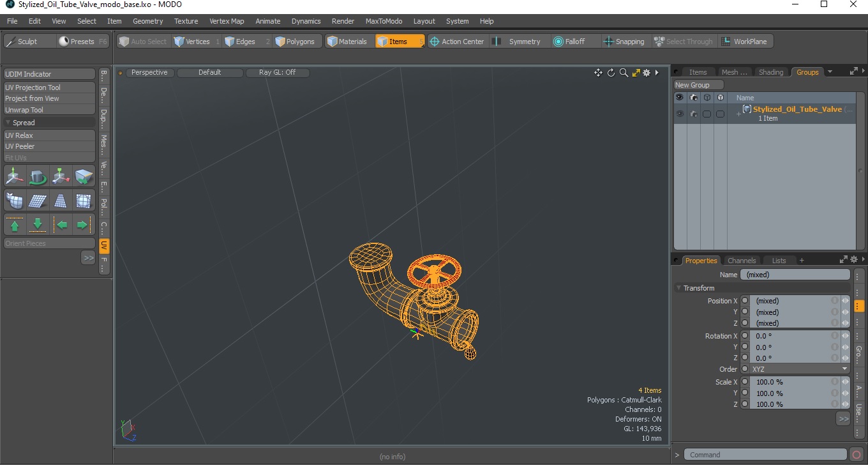
Task: Select the curved UV mesh warp icon
Action: pyautogui.click(x=14, y=201)
